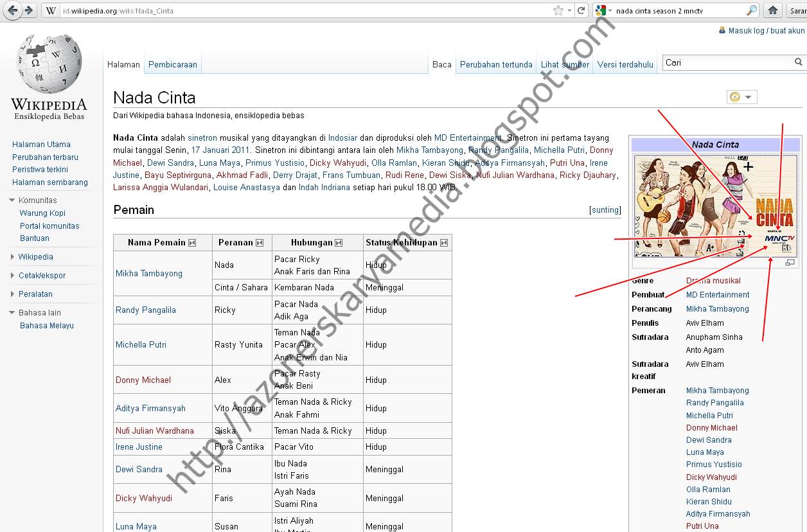Click the Wikipedia search magnifier button
Image resolution: width=807 pixels, height=532 pixels.
[799, 62]
